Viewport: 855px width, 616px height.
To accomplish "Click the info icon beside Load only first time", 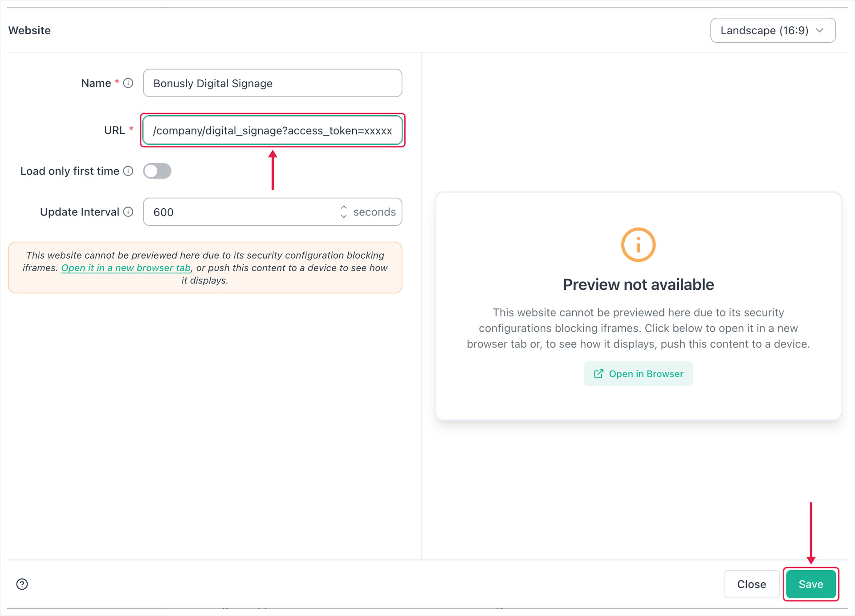I will point(128,171).
